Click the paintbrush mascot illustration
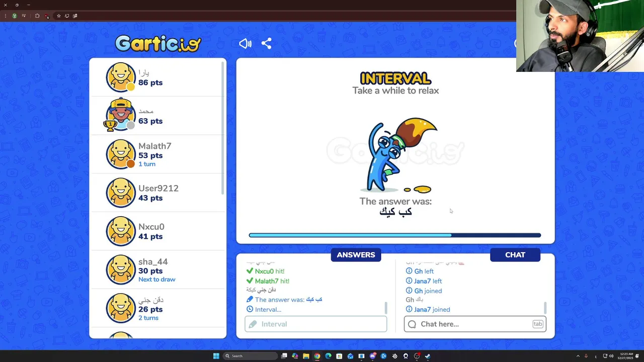Viewport: 644px width, 362px height. [x=398, y=155]
